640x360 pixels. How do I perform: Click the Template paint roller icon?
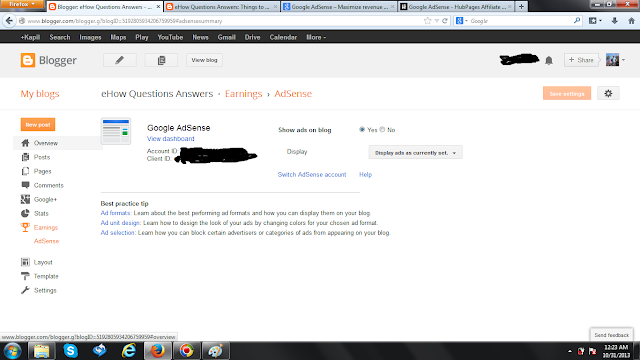25,276
